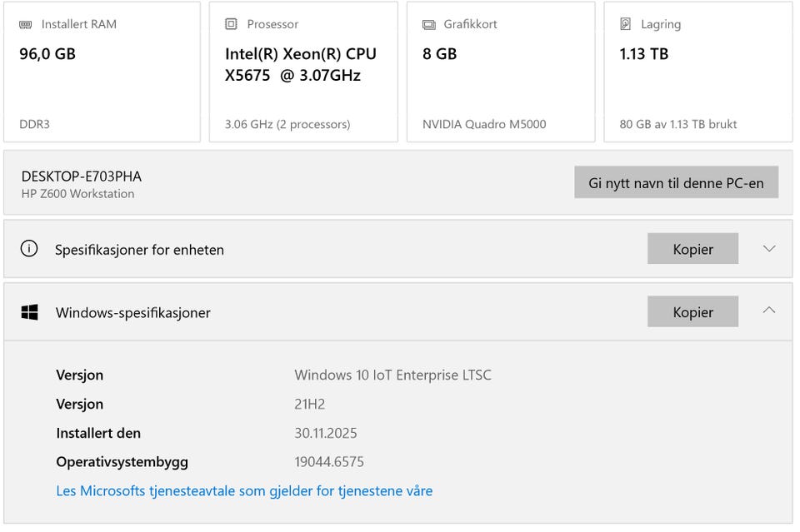800x532 pixels.
Task: Copy Windows specifications with Kopier button
Action: click(x=692, y=312)
